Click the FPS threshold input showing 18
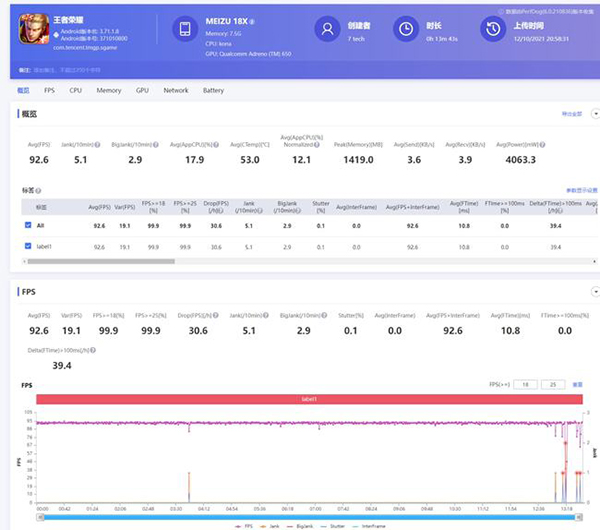This screenshot has height=530, width=600. pyautogui.click(x=526, y=384)
